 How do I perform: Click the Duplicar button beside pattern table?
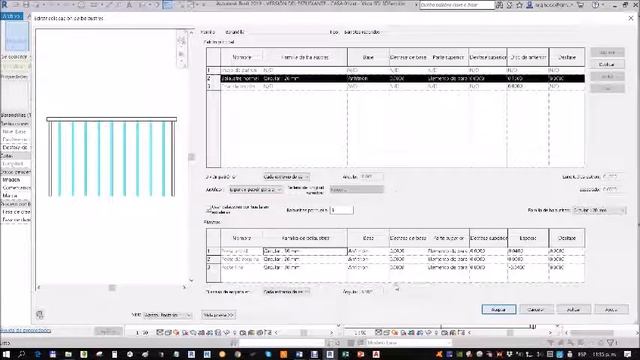[607, 64]
